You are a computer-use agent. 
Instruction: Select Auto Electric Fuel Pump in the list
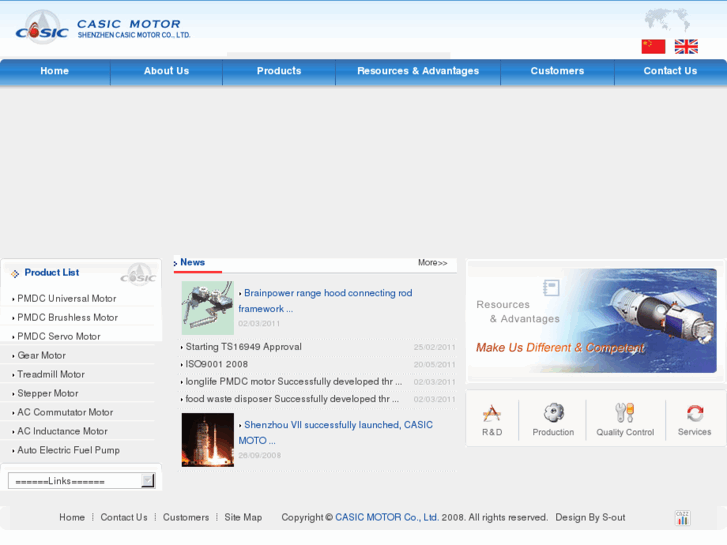(x=69, y=450)
